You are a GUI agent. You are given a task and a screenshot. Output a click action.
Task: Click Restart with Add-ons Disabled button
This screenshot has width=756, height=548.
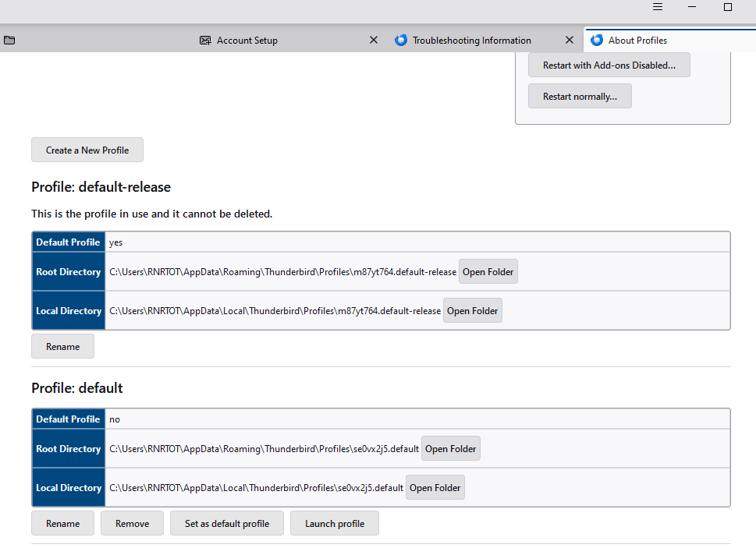pyautogui.click(x=609, y=65)
